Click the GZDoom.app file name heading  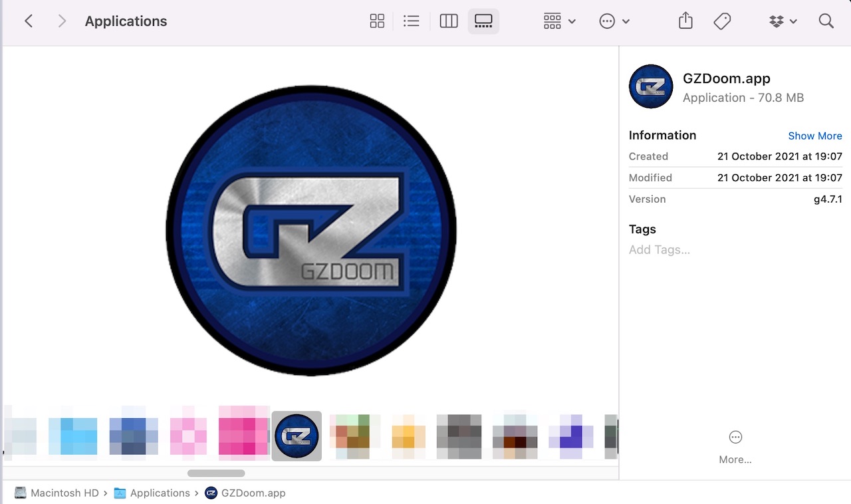point(727,78)
